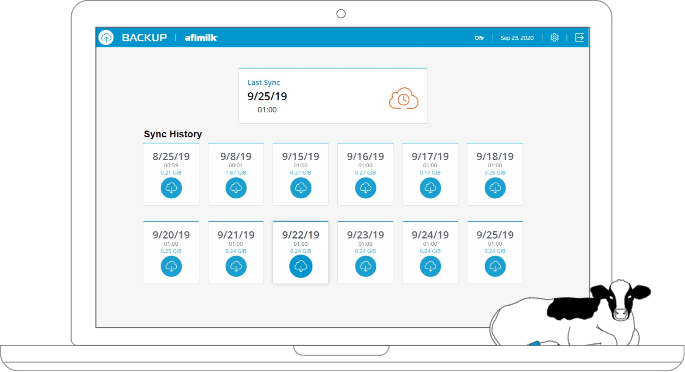Click the 01:00 time in Last Sync card
Screen dimensions: 685x372
coord(267,110)
